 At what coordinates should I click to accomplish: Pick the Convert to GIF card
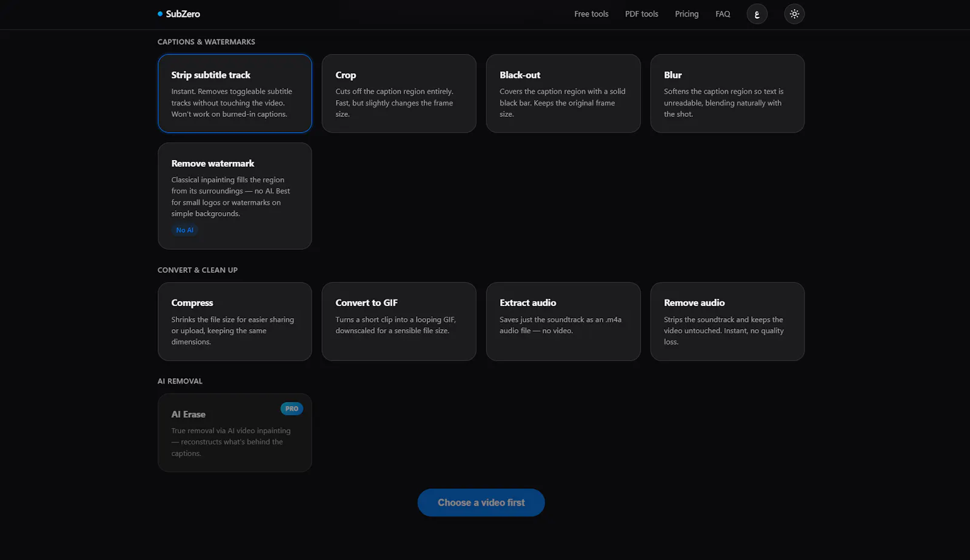click(x=399, y=321)
